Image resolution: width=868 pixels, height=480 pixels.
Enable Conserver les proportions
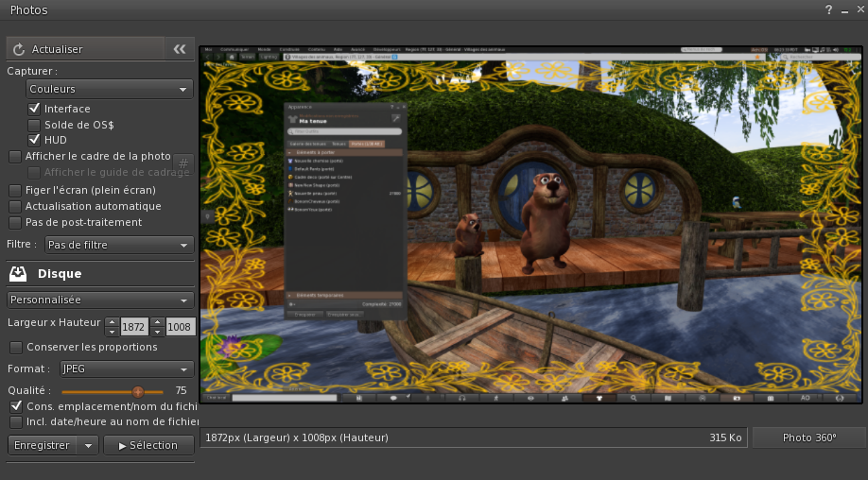pos(15,347)
